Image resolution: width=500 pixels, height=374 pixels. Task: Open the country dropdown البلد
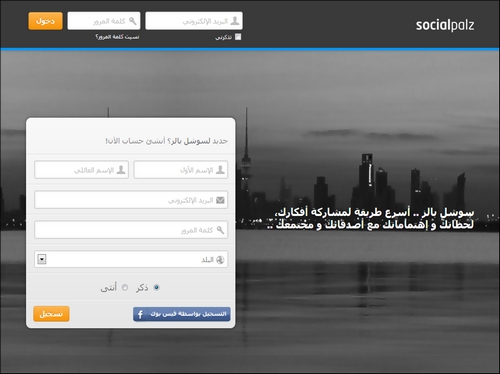tap(131, 259)
